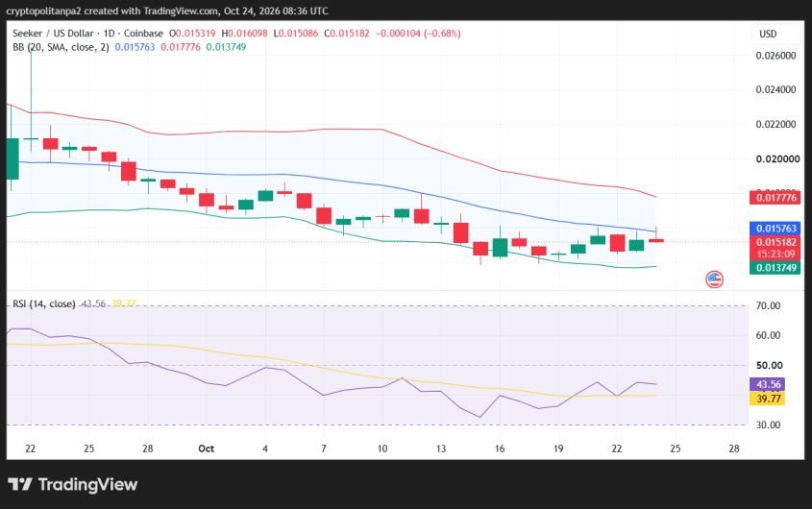Click the 22 date before Oct on time axis
The image size is (812, 509).
pos(30,448)
